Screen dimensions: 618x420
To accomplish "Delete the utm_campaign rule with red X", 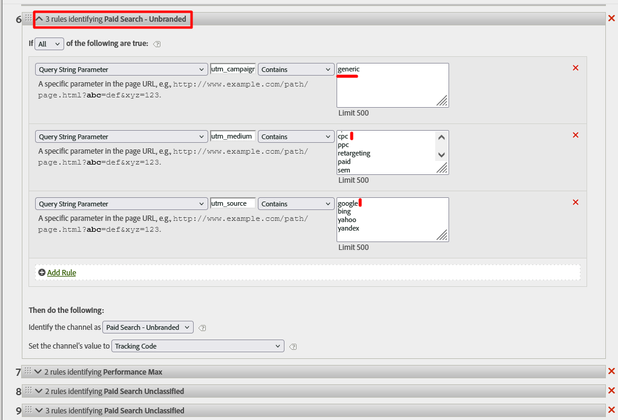I will click(x=575, y=68).
